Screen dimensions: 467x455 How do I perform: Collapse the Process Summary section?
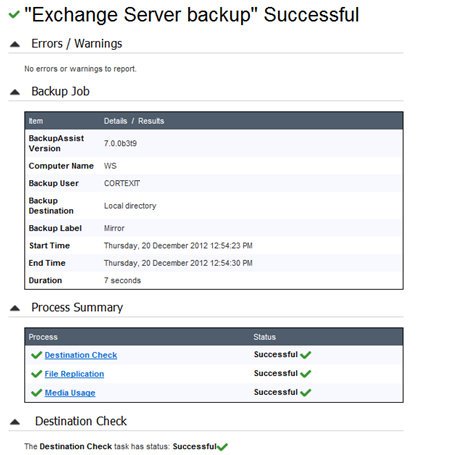(15, 308)
